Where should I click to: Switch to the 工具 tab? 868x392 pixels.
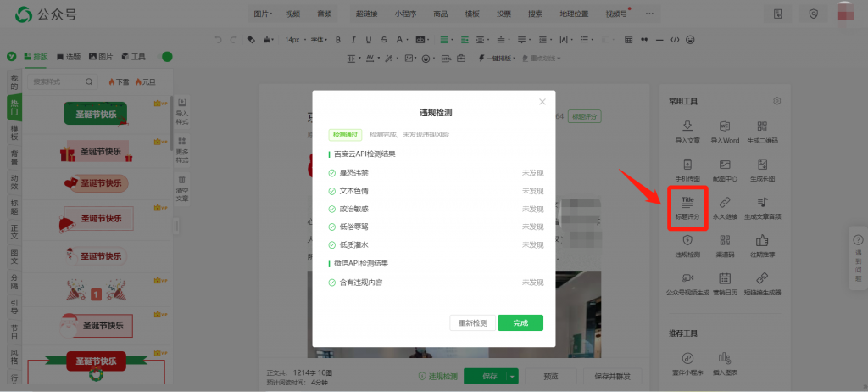tap(133, 57)
